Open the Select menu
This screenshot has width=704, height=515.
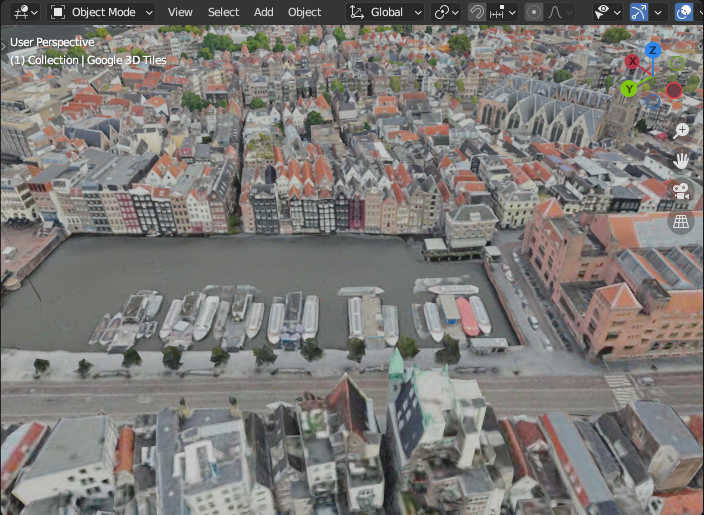pos(223,12)
